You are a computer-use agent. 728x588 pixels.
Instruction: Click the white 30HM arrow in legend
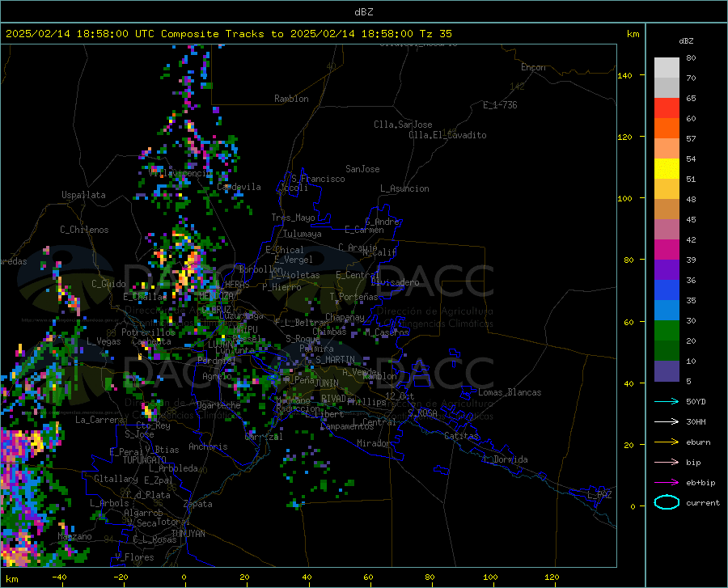(x=667, y=422)
